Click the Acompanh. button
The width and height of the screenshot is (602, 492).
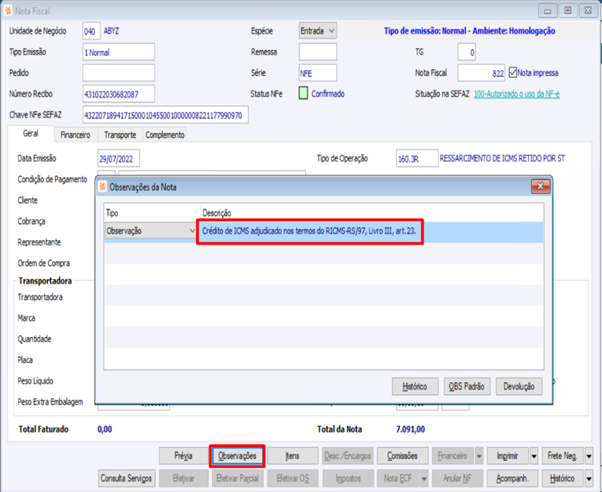coord(512,479)
